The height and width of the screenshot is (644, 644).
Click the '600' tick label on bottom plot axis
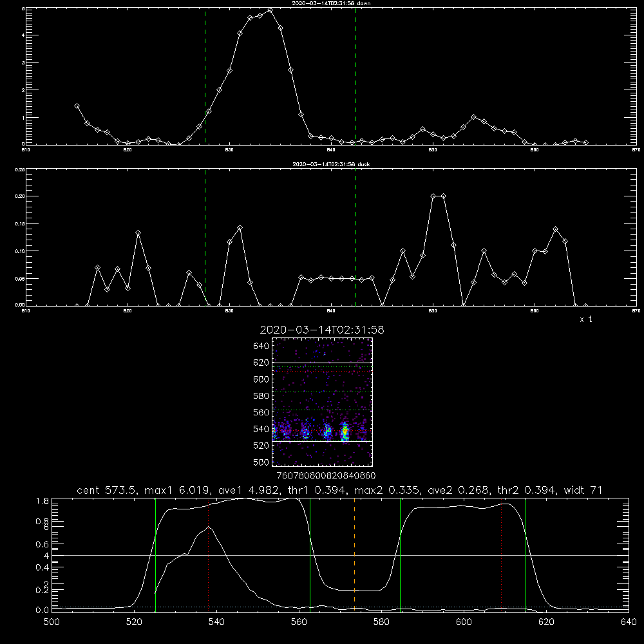point(464,622)
